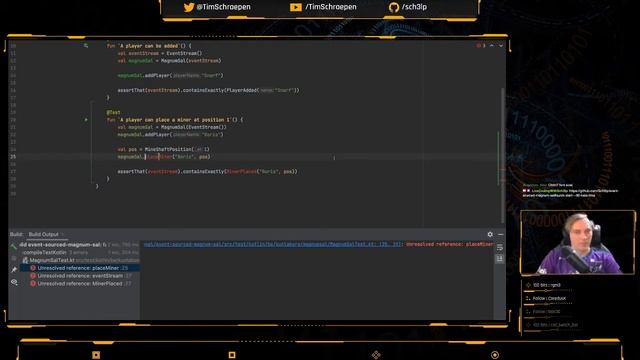Open the build panel settings gear
Viewport: 640px width, 360px height.
[490, 234]
